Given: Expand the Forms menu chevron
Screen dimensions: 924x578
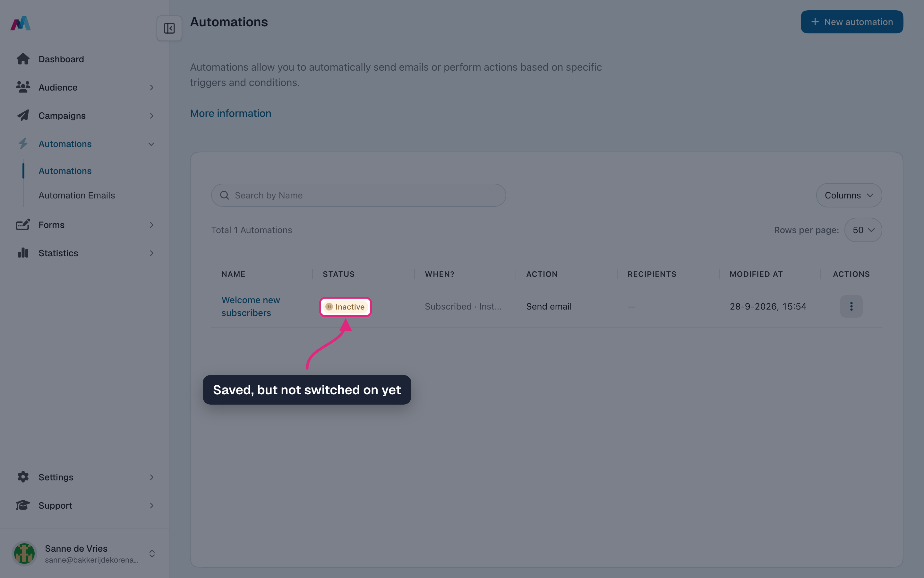Looking at the screenshot, I should 151,225.
